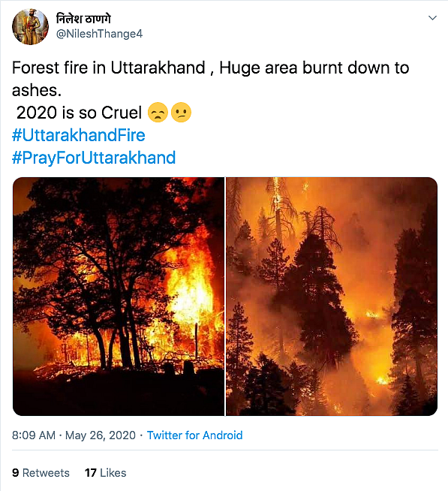Open the #UttarakhandFire hashtag
This screenshot has width=448, height=491.
point(79,135)
